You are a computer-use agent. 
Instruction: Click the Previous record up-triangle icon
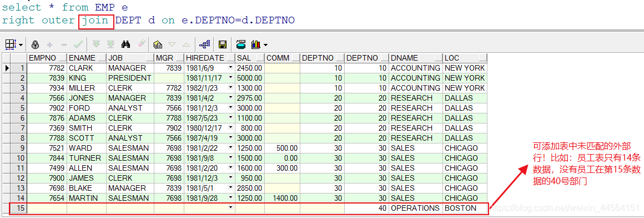[186, 44]
